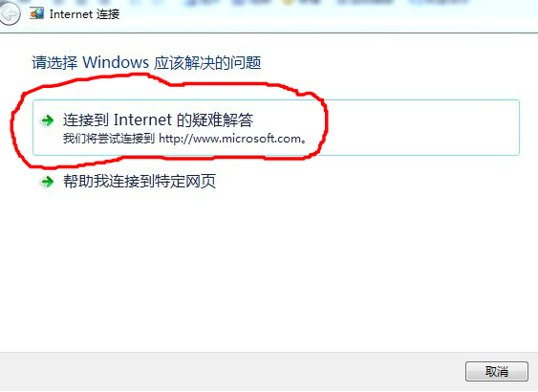Choose 帮助我连接到特定网页 option
This screenshot has width=538, height=392.
[140, 182]
